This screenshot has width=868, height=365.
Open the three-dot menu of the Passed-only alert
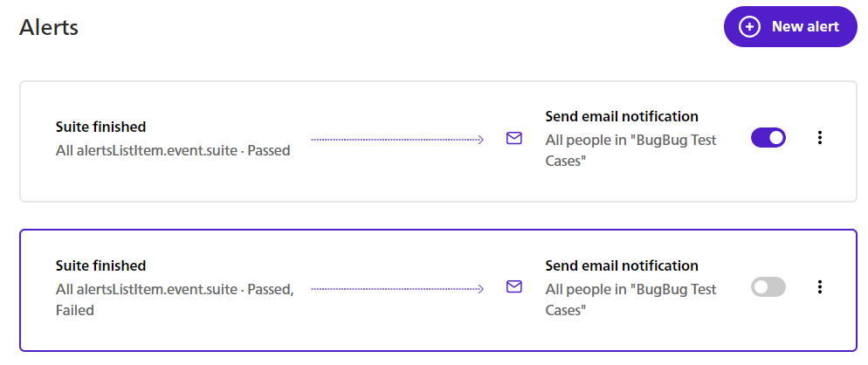pos(820,138)
